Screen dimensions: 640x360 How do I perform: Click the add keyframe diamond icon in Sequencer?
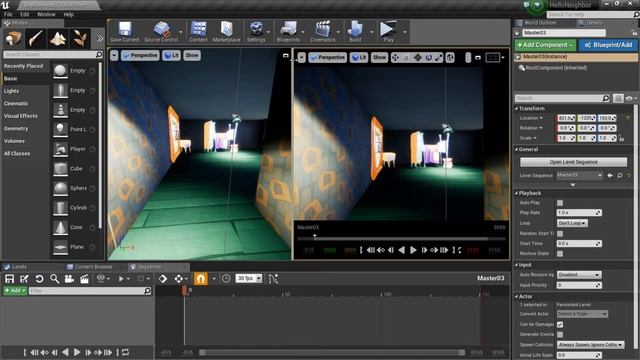(163, 279)
